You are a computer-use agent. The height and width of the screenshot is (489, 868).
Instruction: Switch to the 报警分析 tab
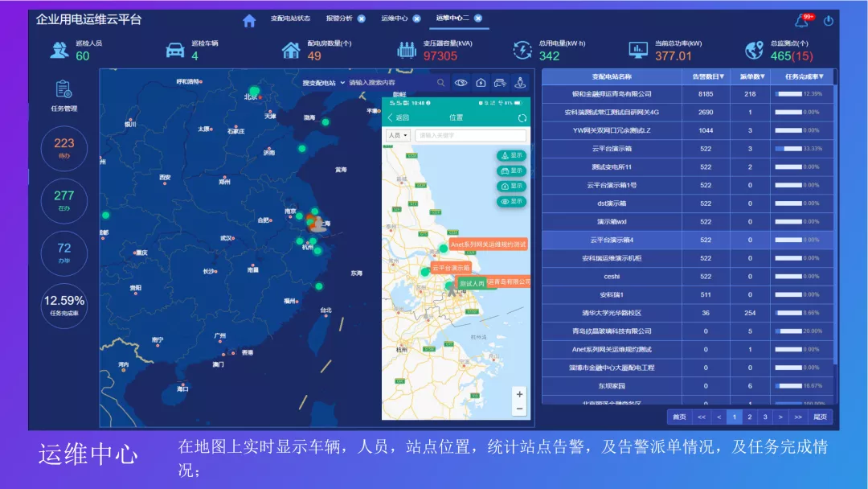pyautogui.click(x=339, y=18)
